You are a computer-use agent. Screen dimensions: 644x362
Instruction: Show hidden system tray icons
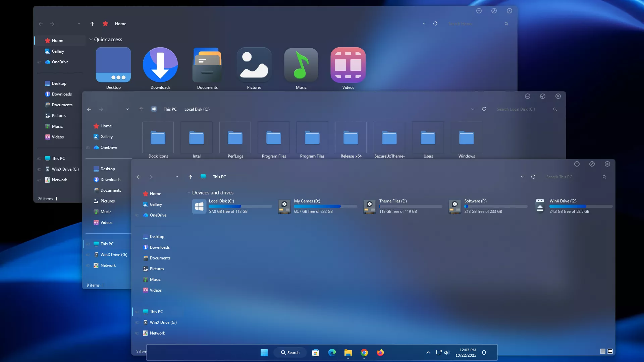pos(428,353)
